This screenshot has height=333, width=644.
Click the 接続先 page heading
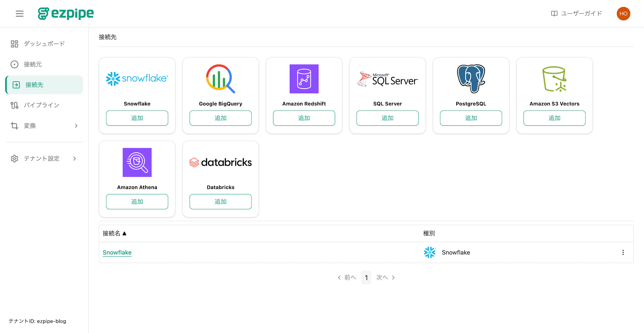(x=108, y=37)
